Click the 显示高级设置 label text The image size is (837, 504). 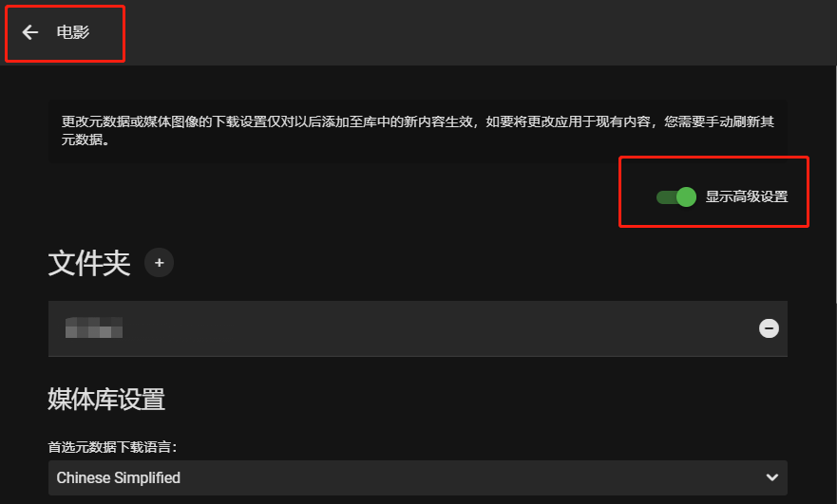click(x=746, y=196)
